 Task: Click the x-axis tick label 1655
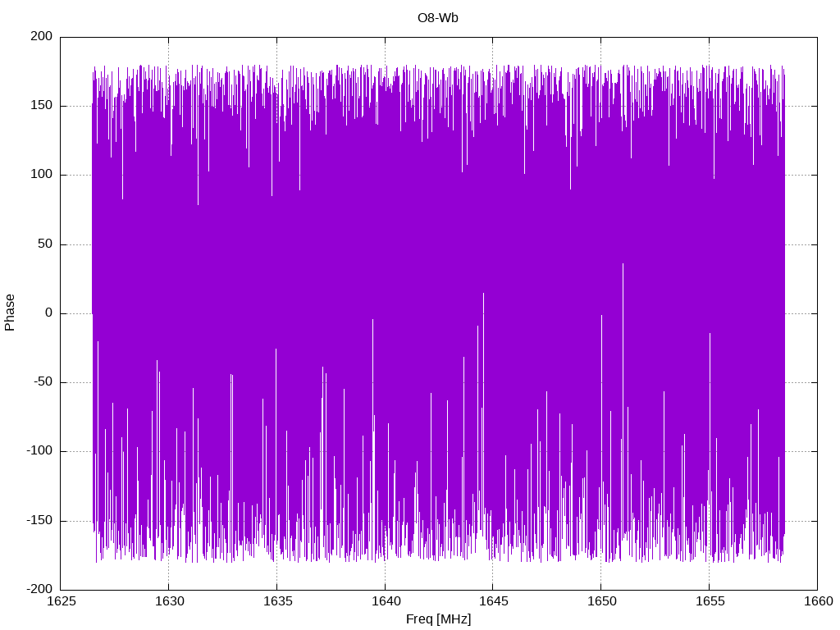point(710,601)
